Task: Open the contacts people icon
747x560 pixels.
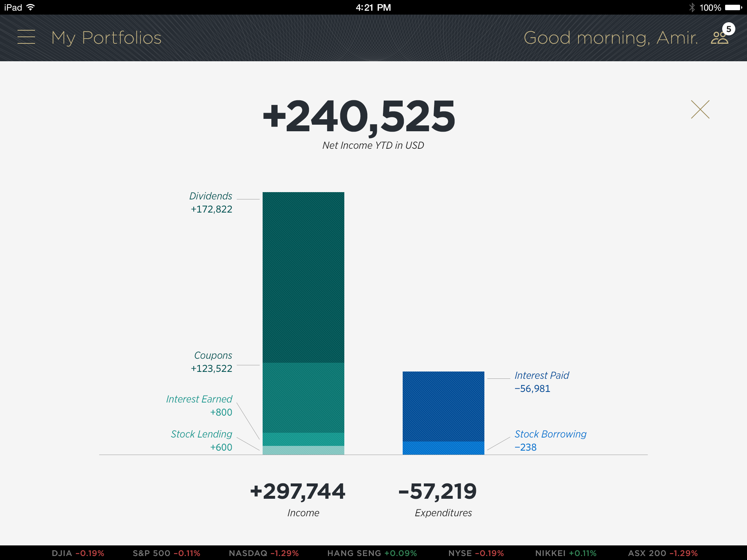Action: click(719, 38)
